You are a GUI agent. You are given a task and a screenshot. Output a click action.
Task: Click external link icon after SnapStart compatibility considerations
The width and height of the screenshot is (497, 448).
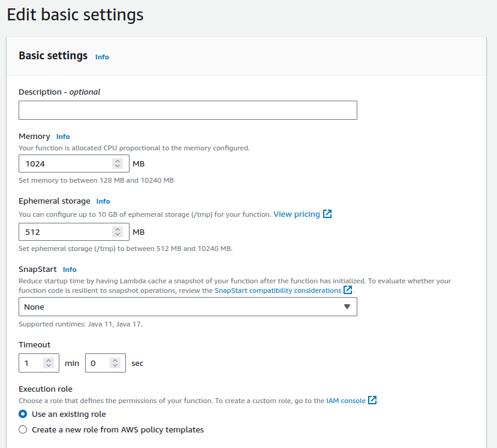(348, 289)
